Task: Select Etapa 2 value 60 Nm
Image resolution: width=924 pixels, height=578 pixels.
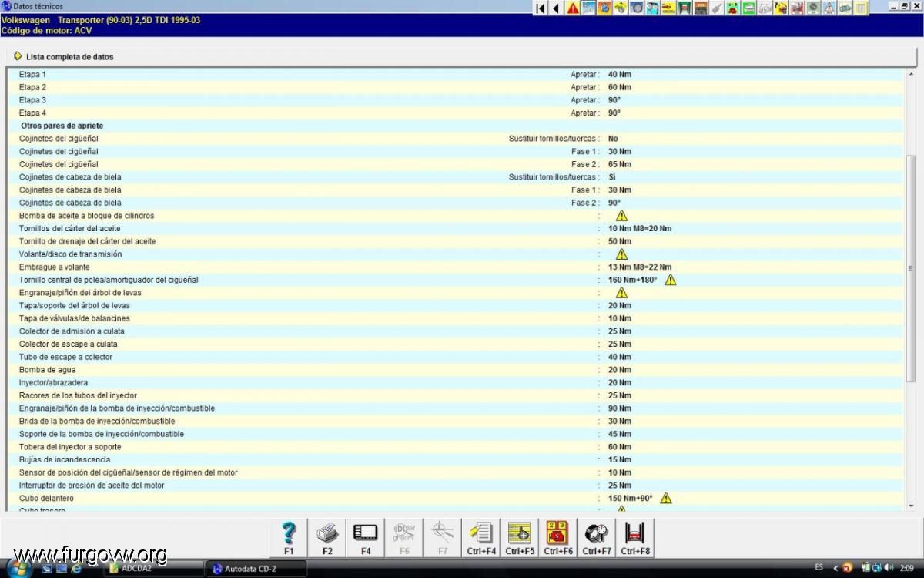Action: point(619,87)
